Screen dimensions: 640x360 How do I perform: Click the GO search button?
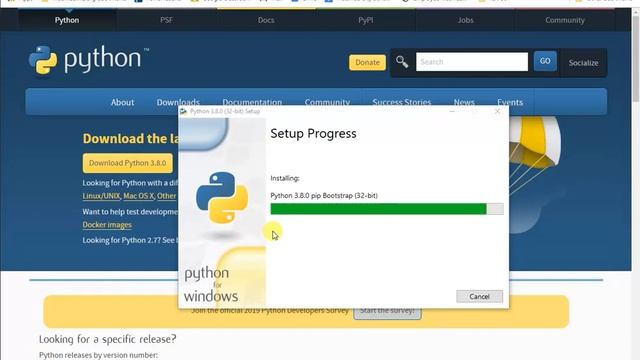pos(545,61)
